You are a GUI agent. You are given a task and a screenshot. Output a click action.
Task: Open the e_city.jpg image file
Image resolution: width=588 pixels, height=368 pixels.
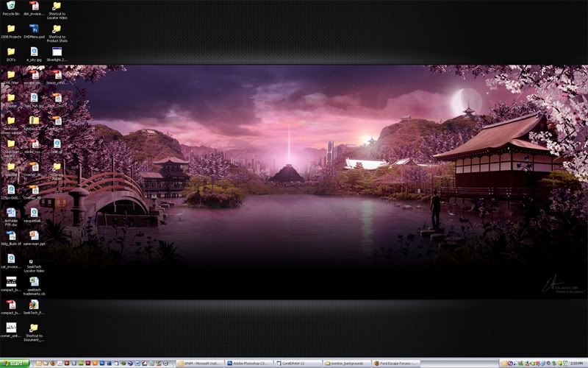point(34,52)
